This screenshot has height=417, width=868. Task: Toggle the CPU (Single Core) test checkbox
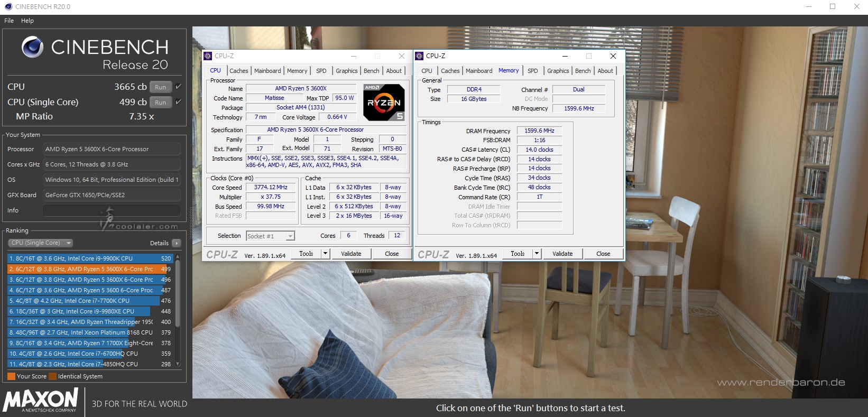tap(178, 102)
